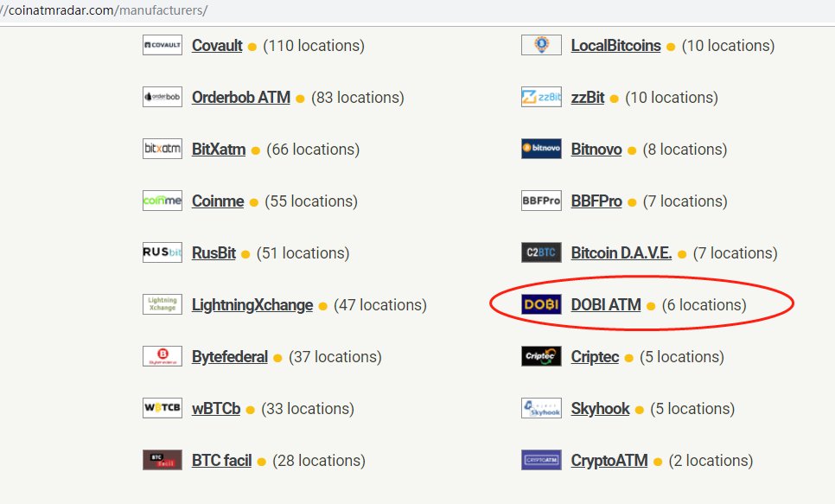Follow the Bytefederal link
835x504 pixels.
pos(230,357)
